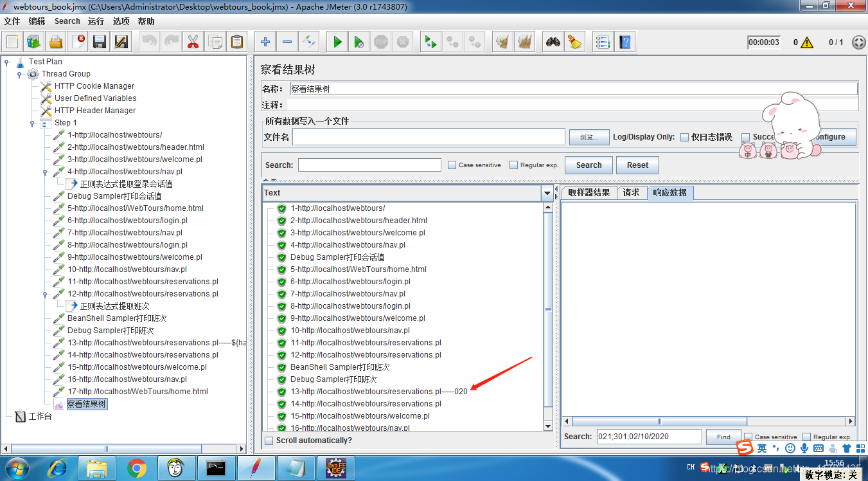Tick the Successes checkbox
Screen dimensions: 868x481
745,137
